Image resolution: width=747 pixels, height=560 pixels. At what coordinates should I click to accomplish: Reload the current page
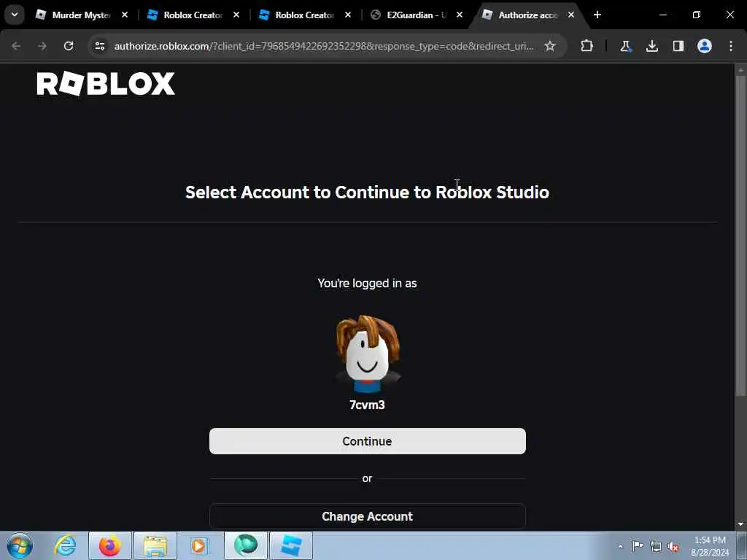69,46
